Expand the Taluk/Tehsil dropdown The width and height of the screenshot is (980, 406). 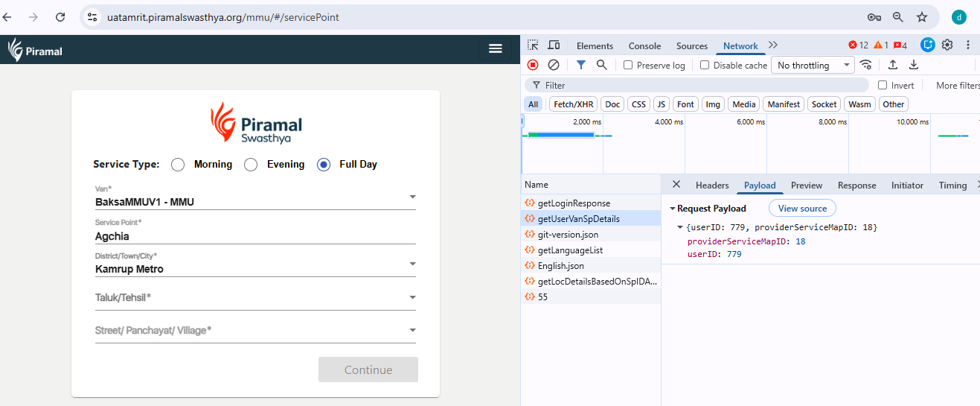point(412,298)
